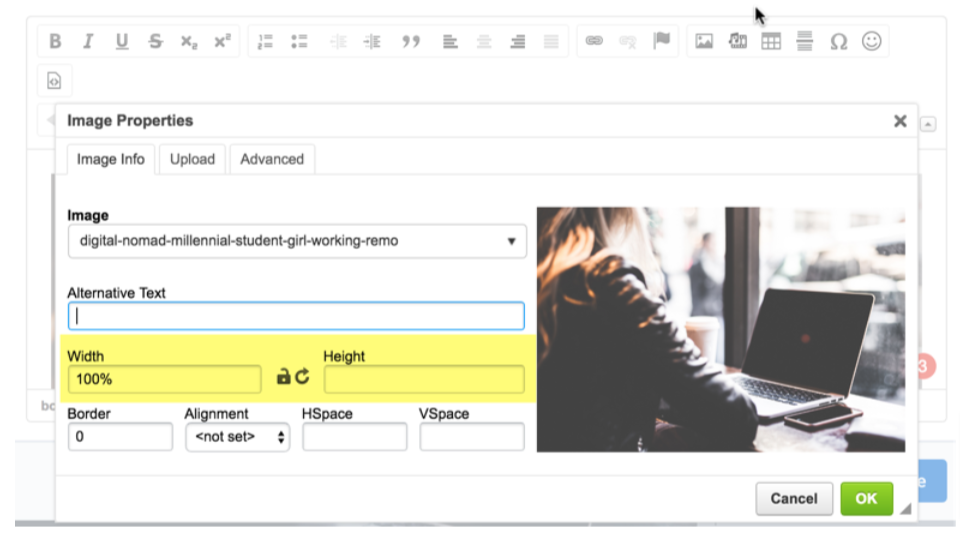Switch to the Advanced tab
This screenshot has height=541, width=960.
[x=272, y=159]
